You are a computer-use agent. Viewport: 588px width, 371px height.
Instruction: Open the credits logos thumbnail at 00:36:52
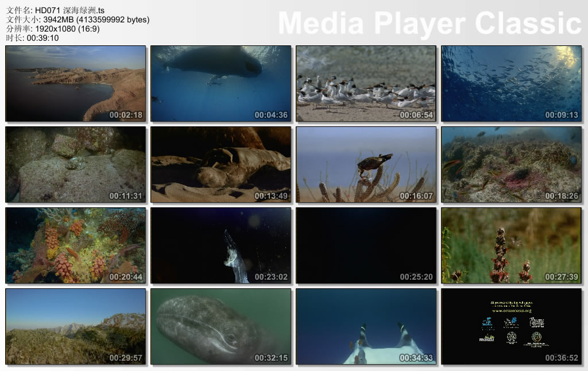(511, 327)
